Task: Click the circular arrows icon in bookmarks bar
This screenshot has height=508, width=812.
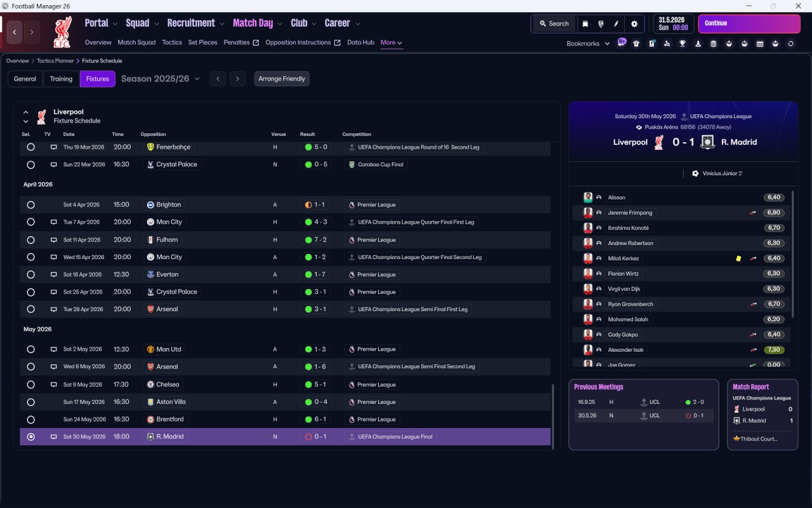Action: (x=790, y=44)
